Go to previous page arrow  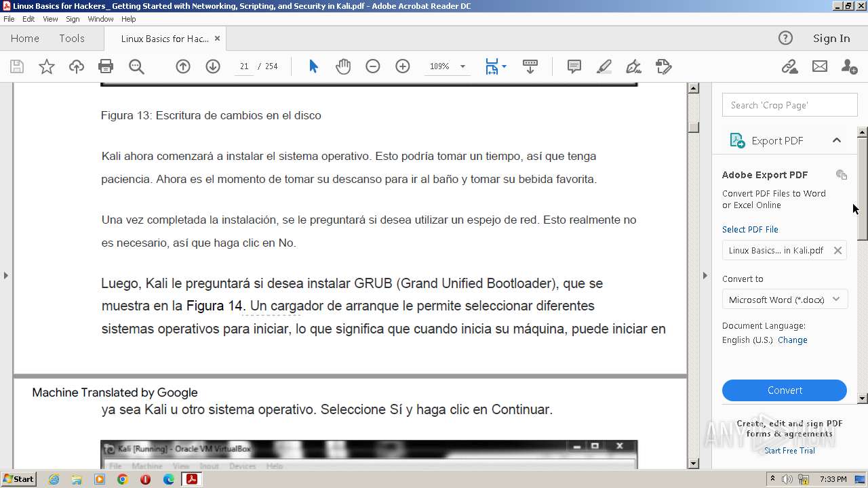tap(183, 66)
